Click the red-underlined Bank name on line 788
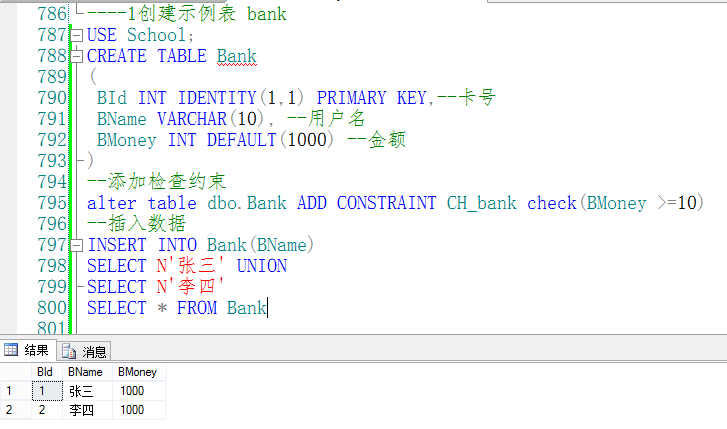Screen dimensions: 727x429 point(236,56)
